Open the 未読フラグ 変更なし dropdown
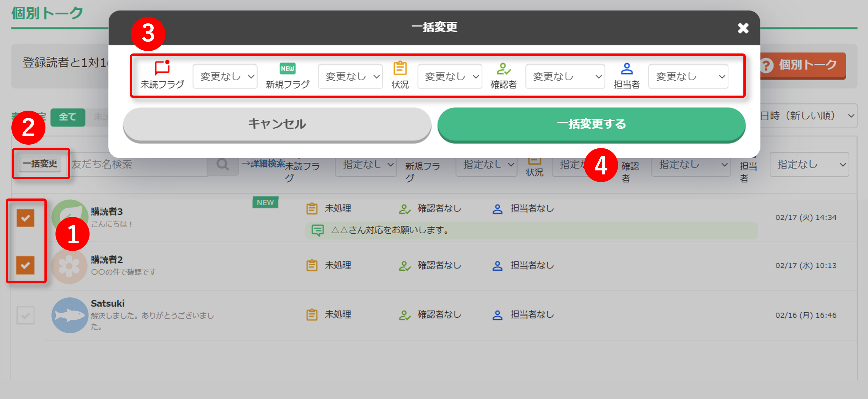This screenshot has height=399, width=868. tap(225, 77)
